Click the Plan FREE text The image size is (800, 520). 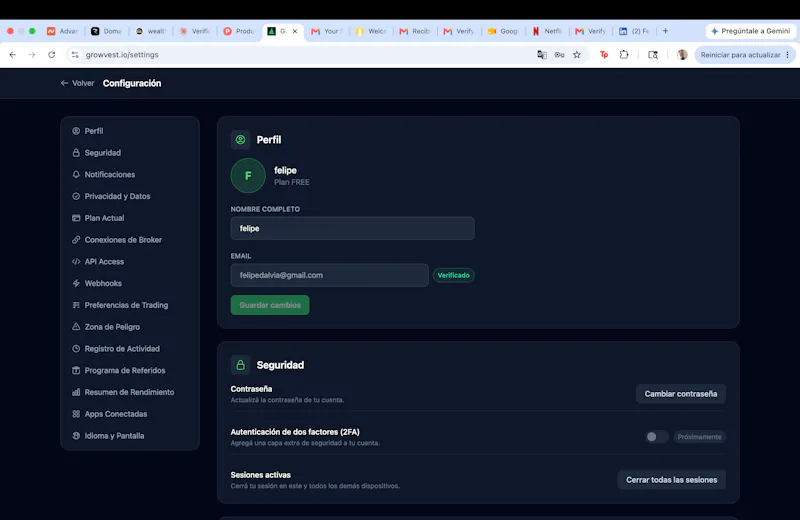click(x=292, y=182)
